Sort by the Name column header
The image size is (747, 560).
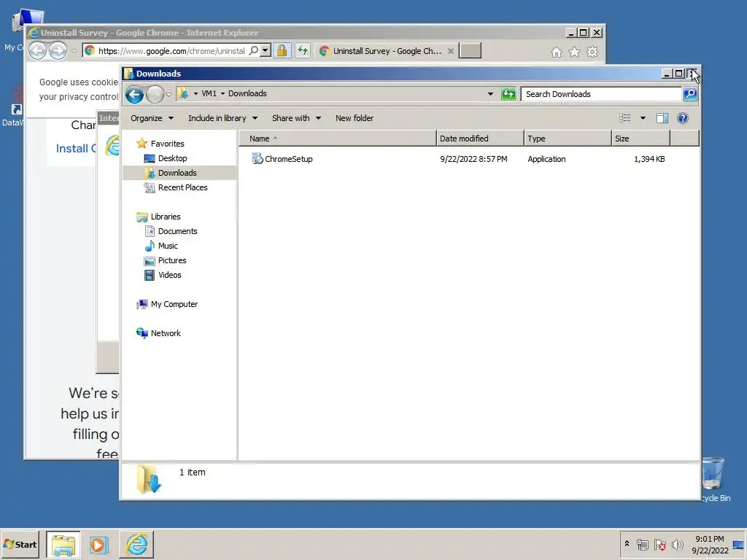[337, 139]
